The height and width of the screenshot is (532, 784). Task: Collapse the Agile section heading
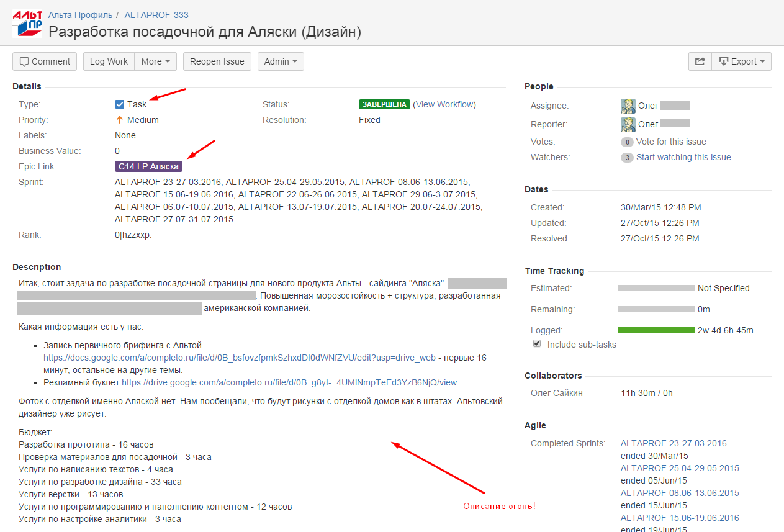[535, 425]
